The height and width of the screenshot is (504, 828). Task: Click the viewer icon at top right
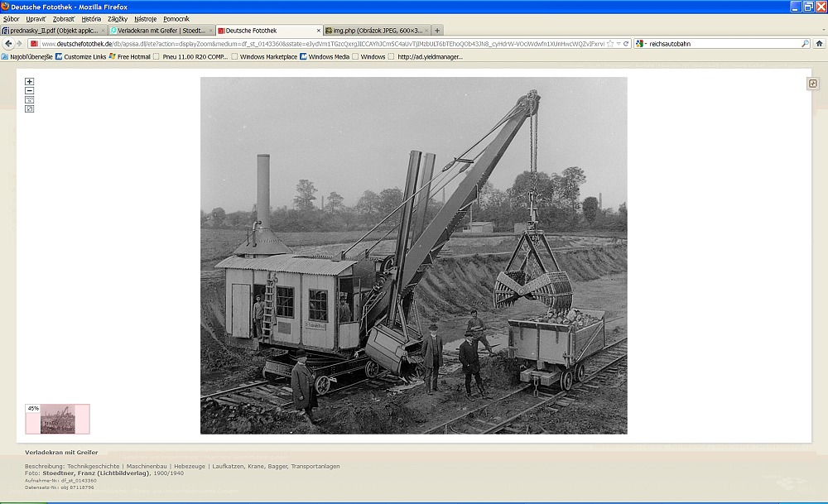[812, 84]
